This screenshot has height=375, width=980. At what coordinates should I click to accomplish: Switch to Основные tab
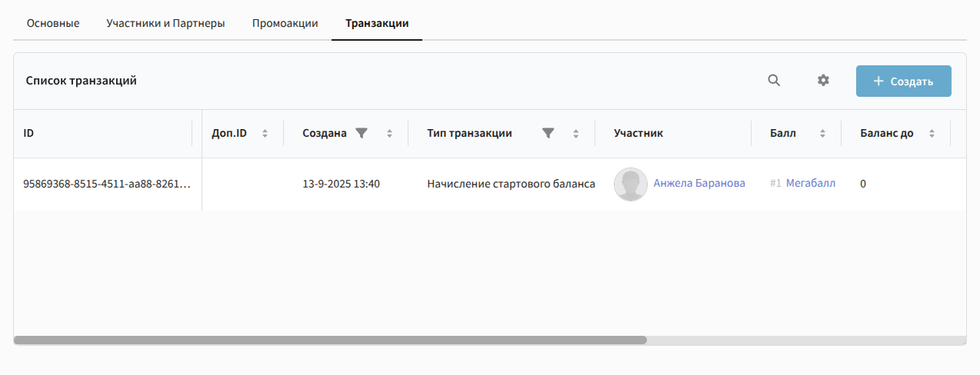[x=53, y=23]
